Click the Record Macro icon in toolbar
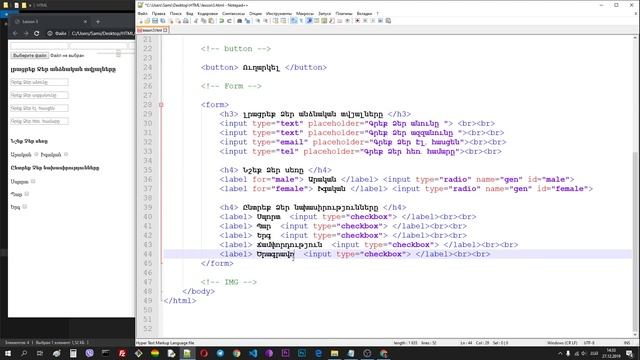Screen dimensions: 640x360 point(358,20)
